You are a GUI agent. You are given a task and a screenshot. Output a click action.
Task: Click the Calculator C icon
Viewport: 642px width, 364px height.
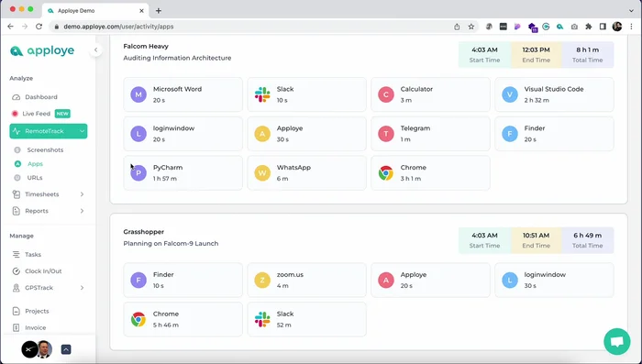(386, 94)
